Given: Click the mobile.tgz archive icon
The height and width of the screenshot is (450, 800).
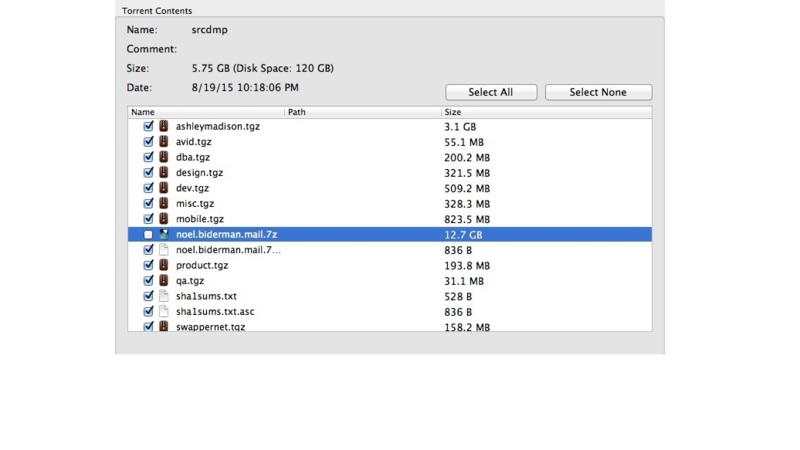Looking at the screenshot, I should 164,218.
